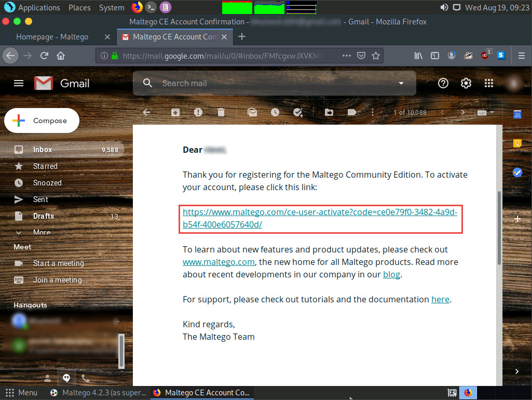Open the Places menu
This screenshot has width=532, height=400.
click(79, 7)
